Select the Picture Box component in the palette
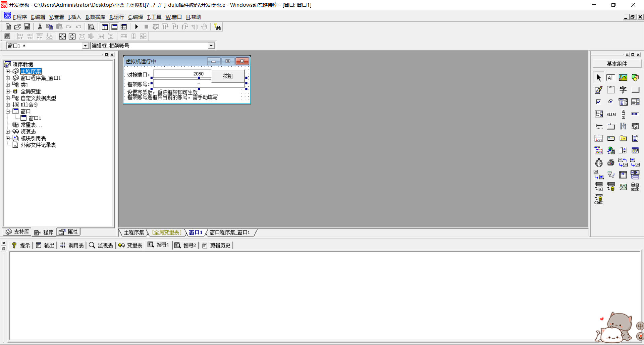The height and width of the screenshot is (345, 644). pyautogui.click(x=623, y=78)
